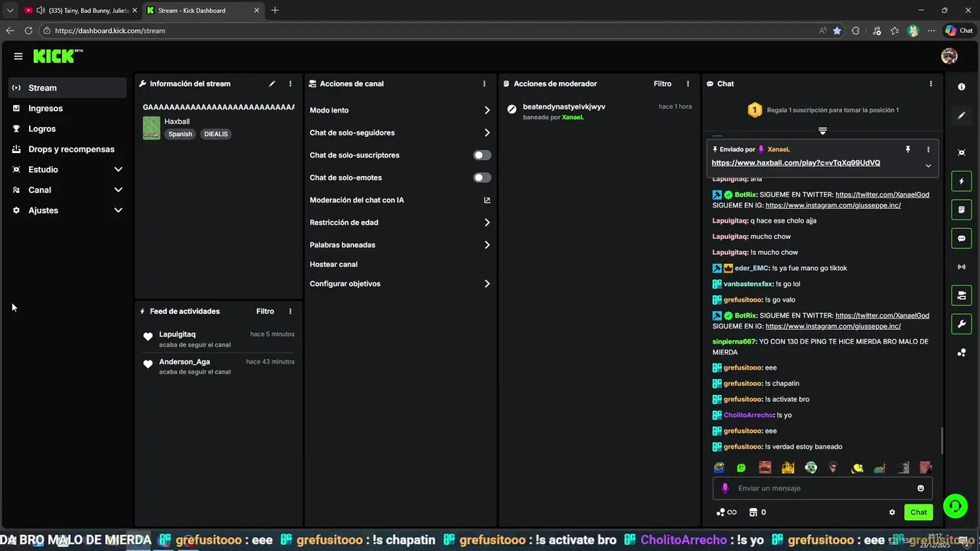980x551 pixels.
Task: Open the gift shop icon beside the 0 count
Action: tap(753, 513)
